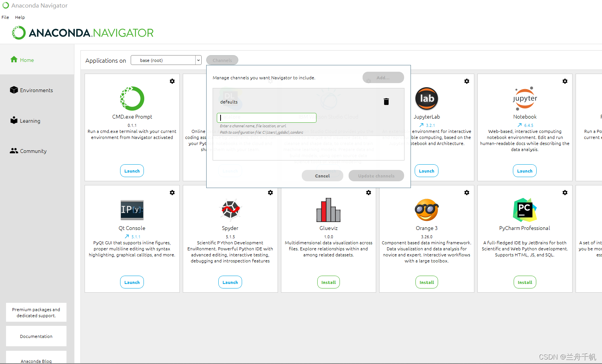Click Orange 3 version '3.26.0' text

tap(427, 237)
